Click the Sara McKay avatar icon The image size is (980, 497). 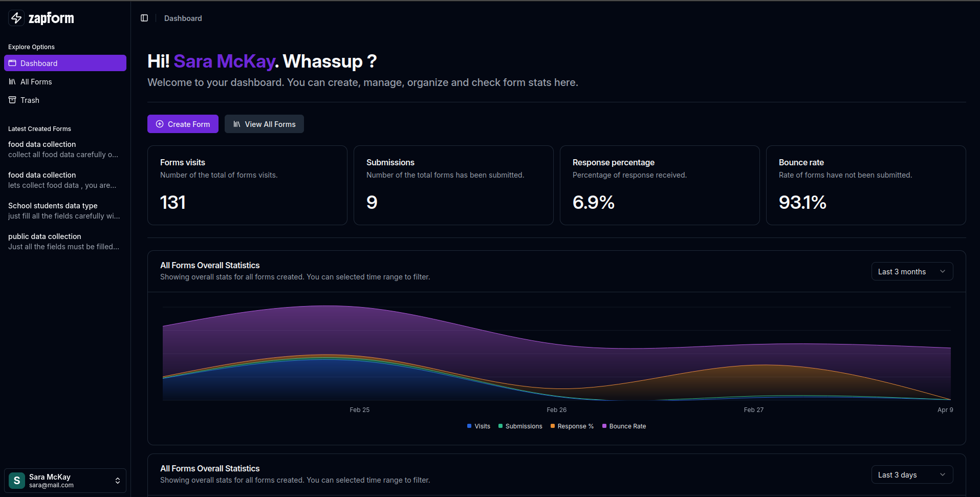[17, 480]
